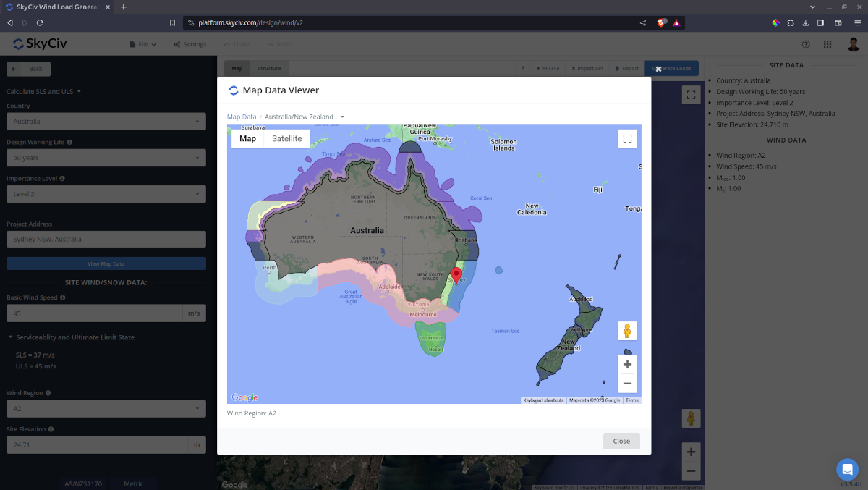The width and height of the screenshot is (868, 490).
Task: Open the Settings menu in the top bar
Action: pyautogui.click(x=190, y=44)
